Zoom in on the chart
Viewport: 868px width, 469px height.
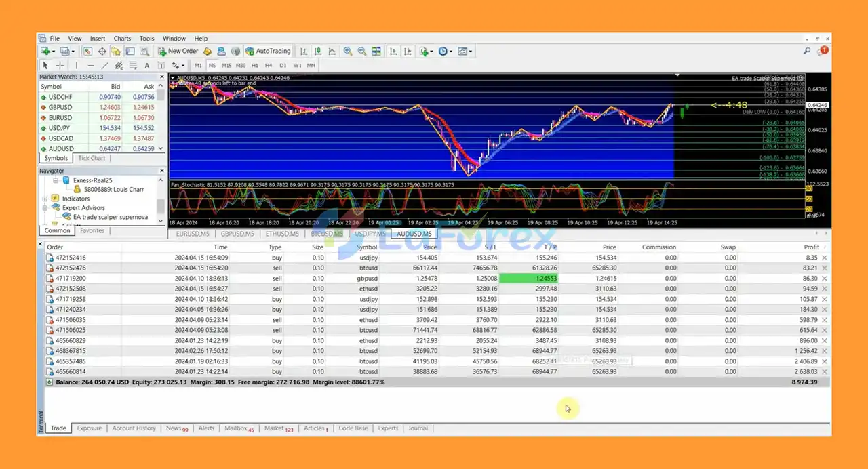(348, 51)
